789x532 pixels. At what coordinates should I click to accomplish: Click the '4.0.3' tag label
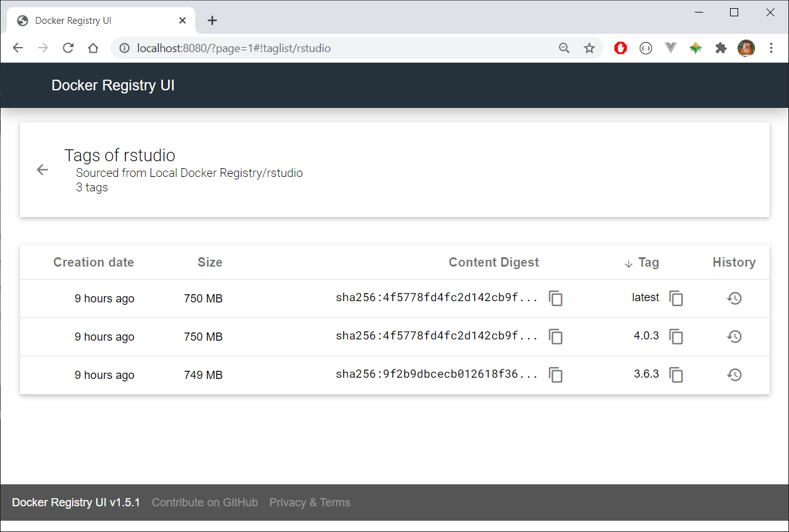pos(647,336)
